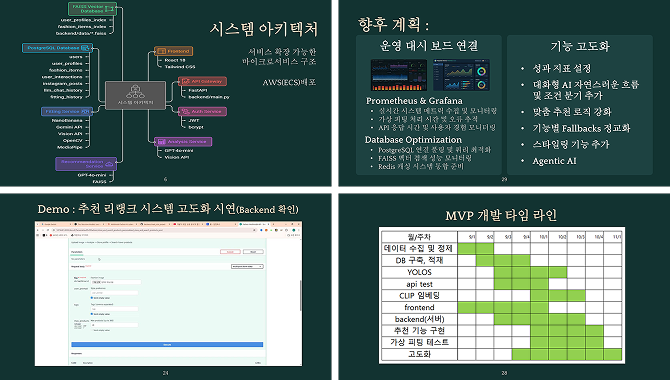Click the '월/주차' header cell
The image size is (670, 380).
419,236
